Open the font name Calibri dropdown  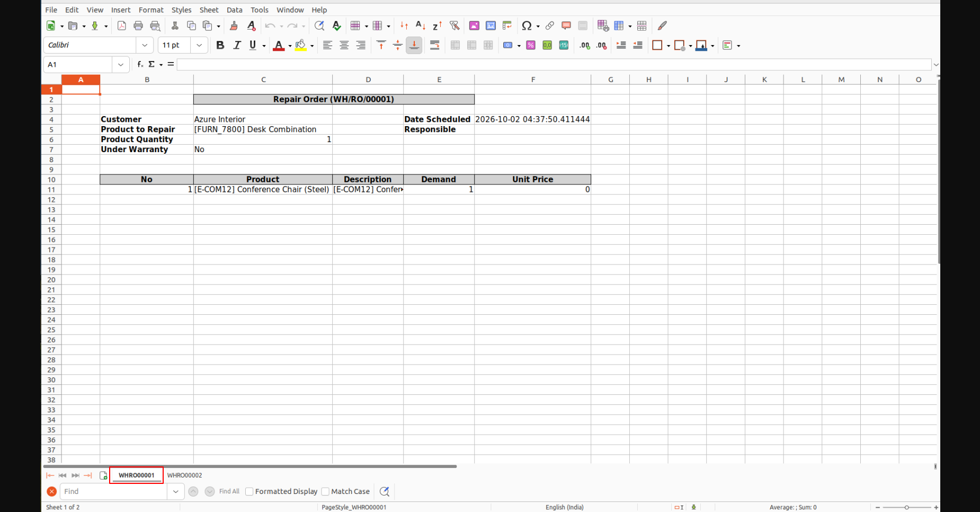[145, 45]
